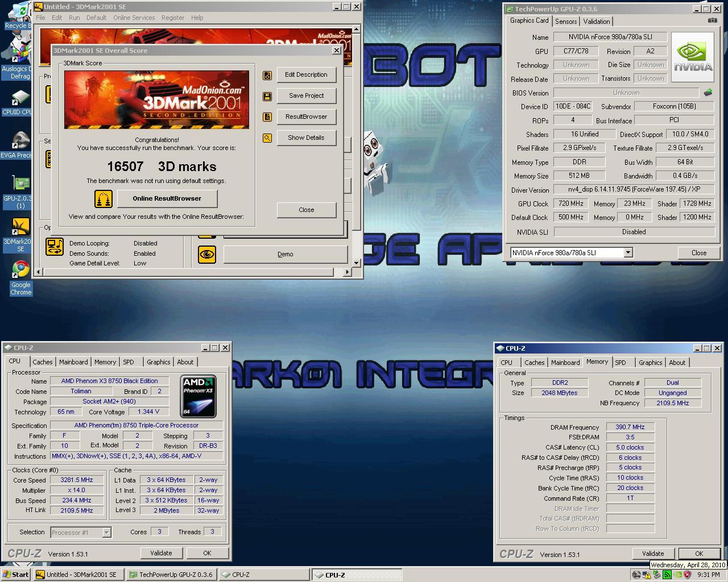Switch to About tab in left CPU-Z window
The image size is (728, 582).
coord(185,362)
